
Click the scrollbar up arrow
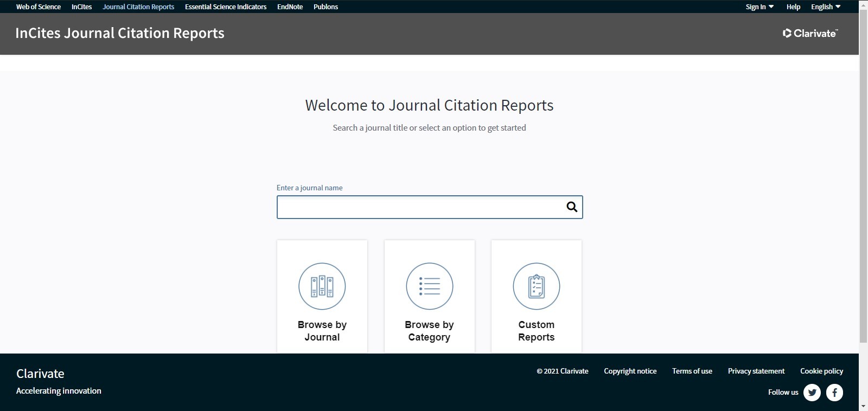(x=863, y=4)
